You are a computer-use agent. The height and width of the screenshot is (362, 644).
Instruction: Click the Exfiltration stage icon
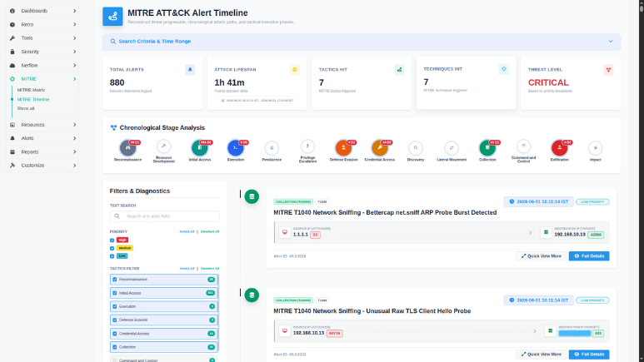[559, 148]
